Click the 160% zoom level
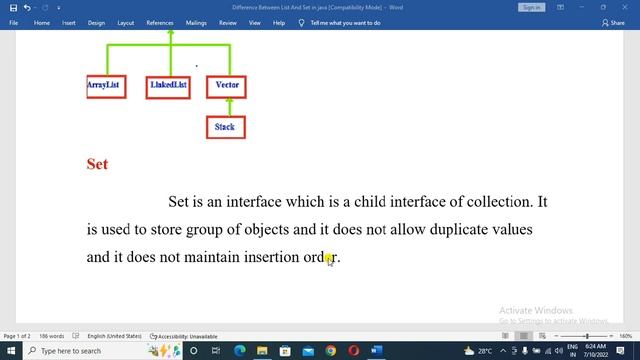 tap(625, 336)
